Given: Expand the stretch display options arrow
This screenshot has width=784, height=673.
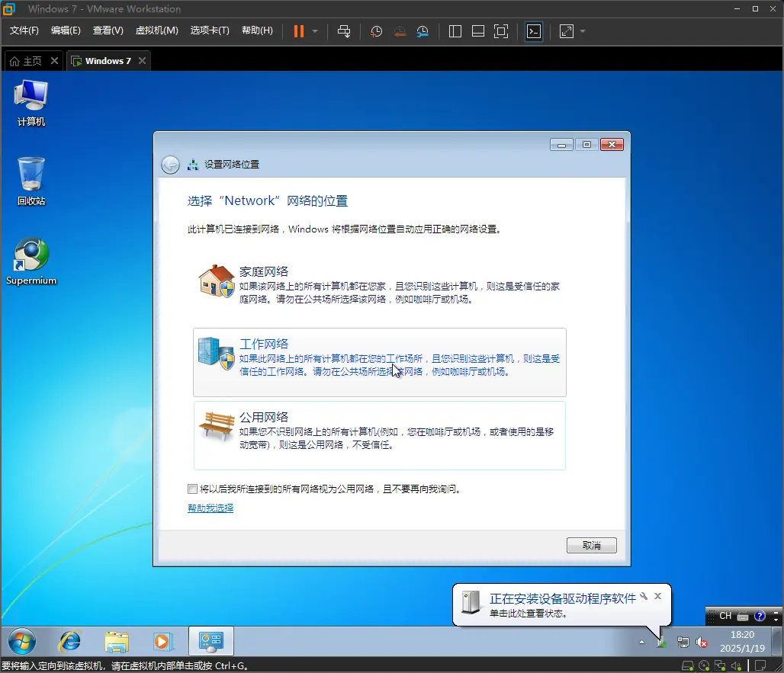Looking at the screenshot, I should 583,31.
